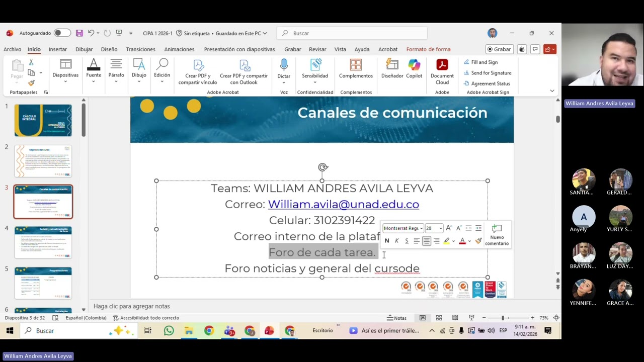Select slide 1 thumbnail Cálculo Integral
The width and height of the screenshot is (644, 362).
(43, 120)
